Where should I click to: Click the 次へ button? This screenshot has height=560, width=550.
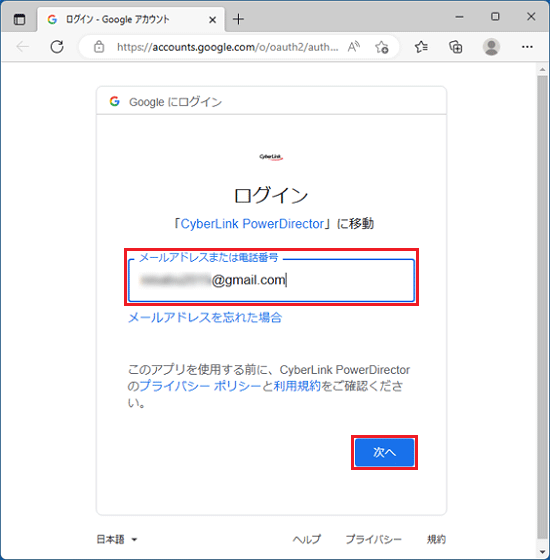(385, 452)
